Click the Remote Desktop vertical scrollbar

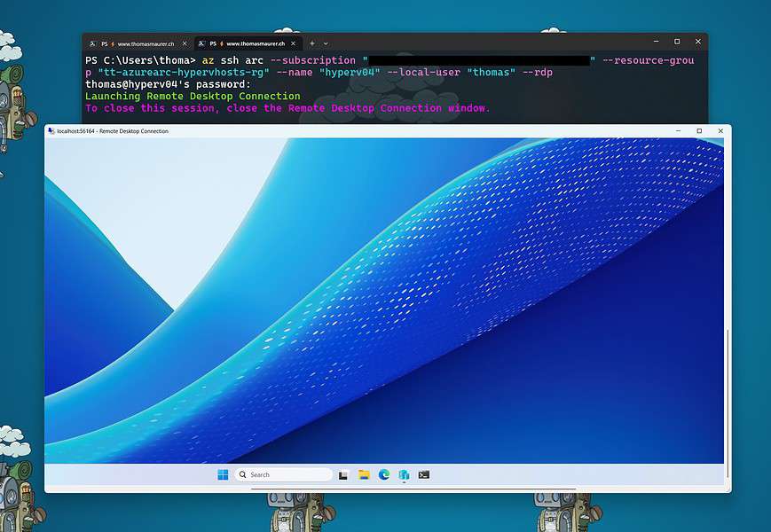728,403
